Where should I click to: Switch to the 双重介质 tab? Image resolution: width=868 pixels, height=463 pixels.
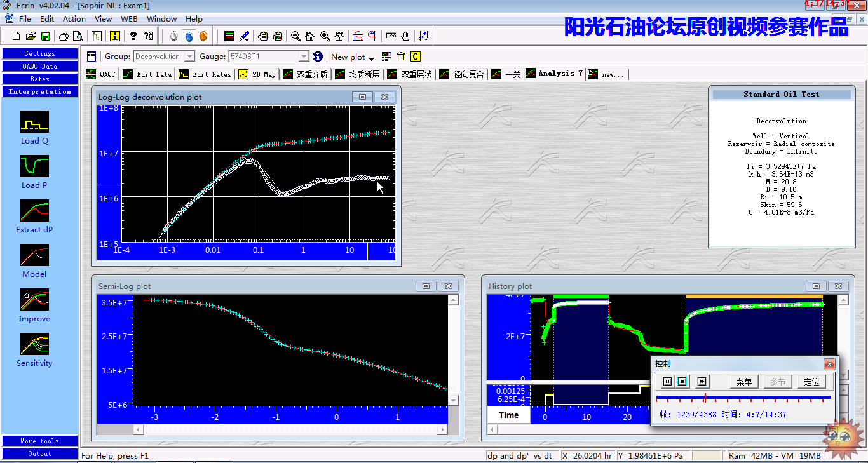[x=306, y=74]
